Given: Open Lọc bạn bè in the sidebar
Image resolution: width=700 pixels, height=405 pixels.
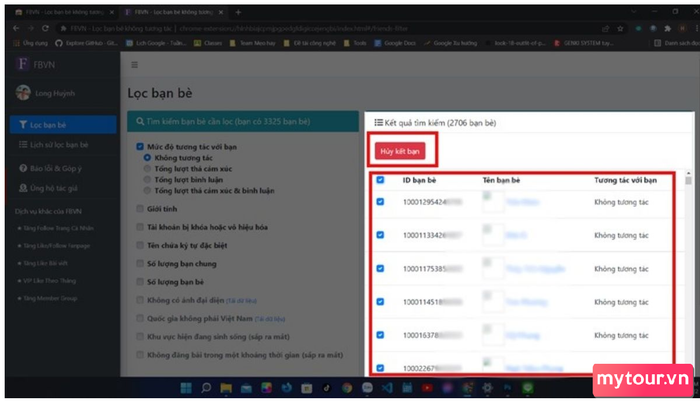Looking at the screenshot, I should (63, 125).
